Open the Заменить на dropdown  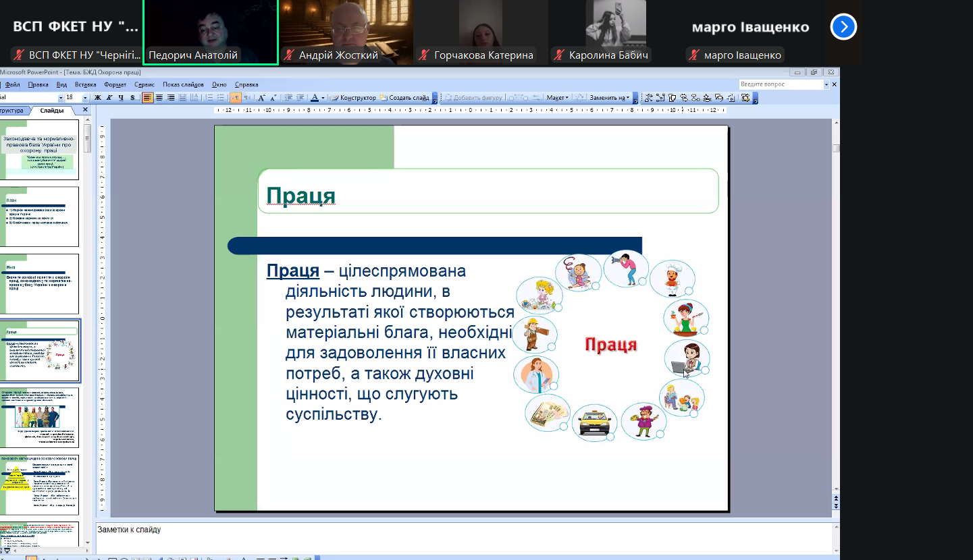click(608, 98)
